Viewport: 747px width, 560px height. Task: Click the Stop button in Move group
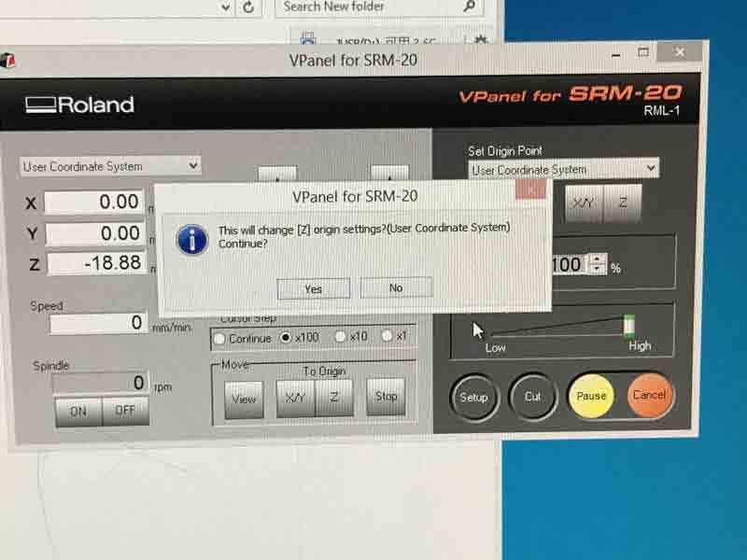pos(386,396)
